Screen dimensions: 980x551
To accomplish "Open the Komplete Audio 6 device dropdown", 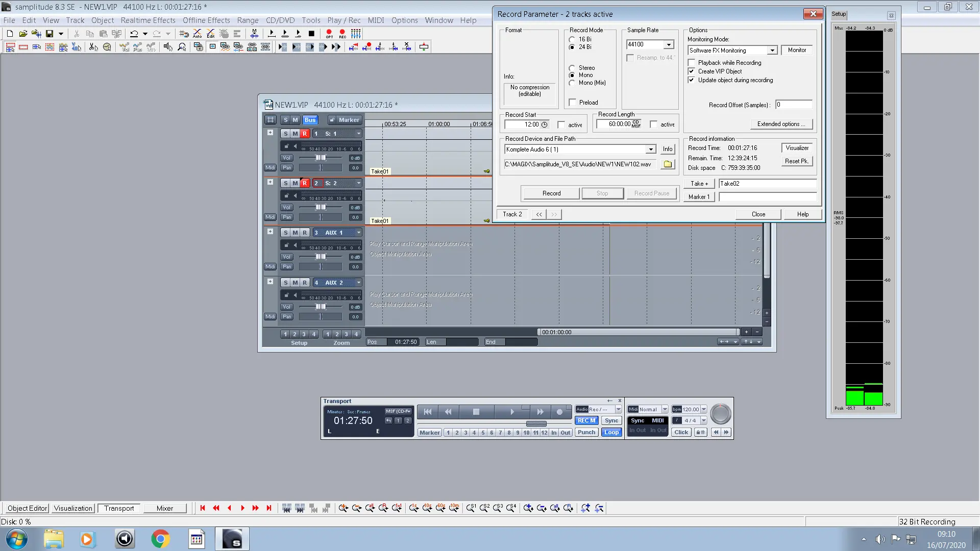I will click(650, 149).
